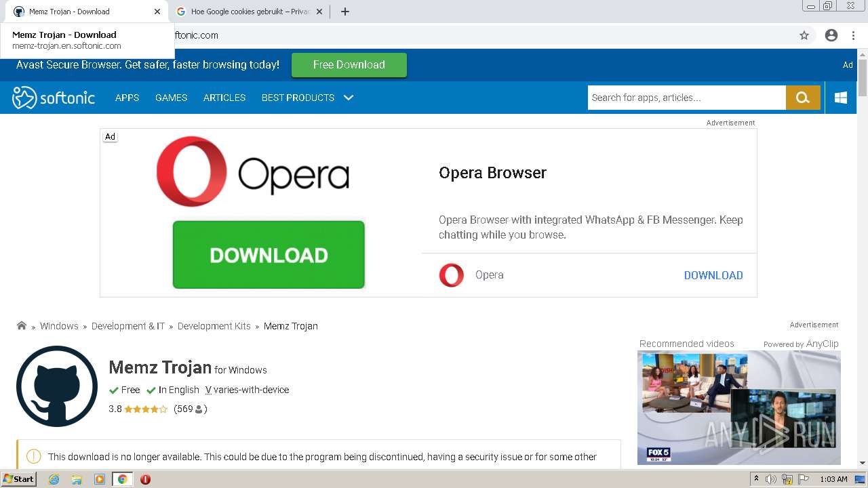The height and width of the screenshot is (488, 868).
Task: Click the page scroll down arrow
Action: [x=862, y=463]
